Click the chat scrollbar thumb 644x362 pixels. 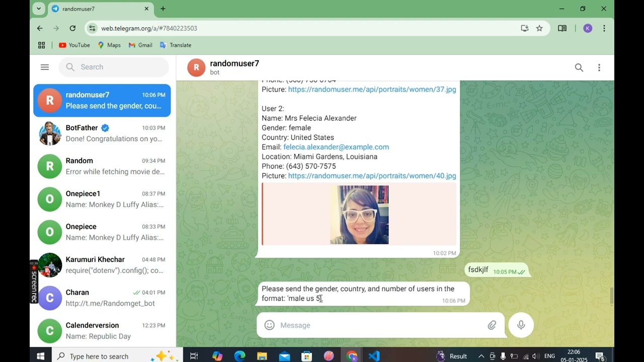click(x=612, y=296)
